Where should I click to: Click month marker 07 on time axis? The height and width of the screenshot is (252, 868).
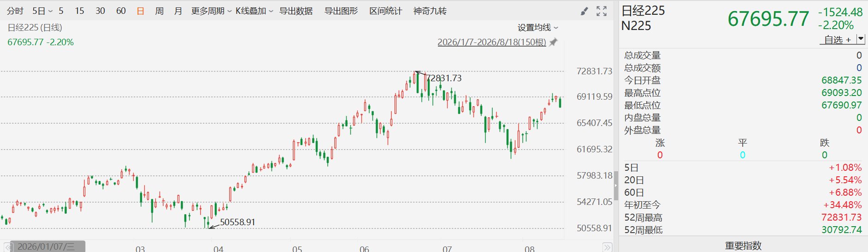pos(447,249)
